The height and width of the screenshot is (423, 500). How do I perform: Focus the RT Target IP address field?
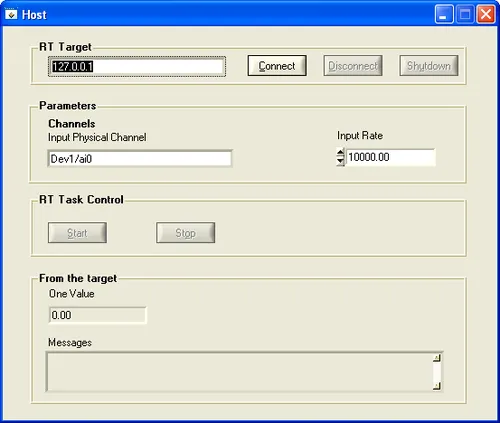pos(137,67)
